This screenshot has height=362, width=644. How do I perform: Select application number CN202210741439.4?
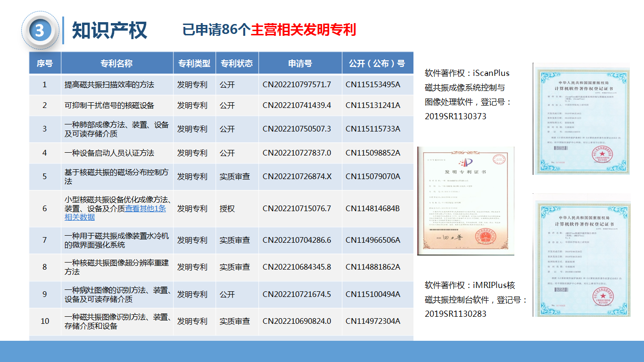click(x=297, y=105)
